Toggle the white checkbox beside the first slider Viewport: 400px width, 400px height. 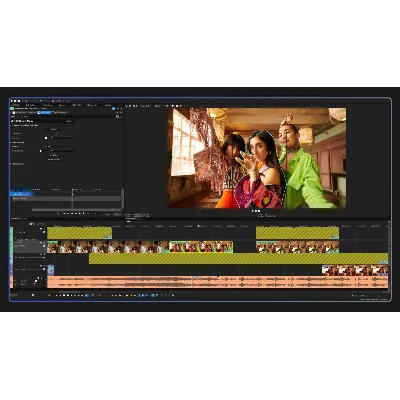click(46, 138)
